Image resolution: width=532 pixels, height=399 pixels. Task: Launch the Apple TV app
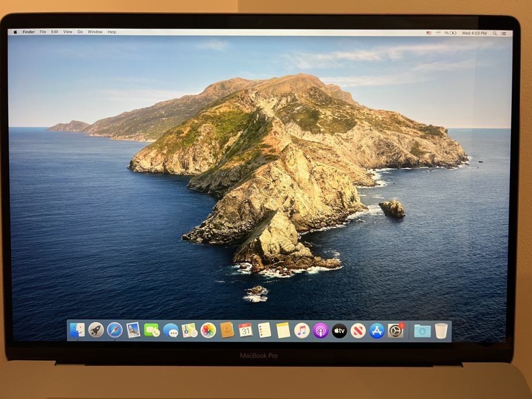(339, 331)
